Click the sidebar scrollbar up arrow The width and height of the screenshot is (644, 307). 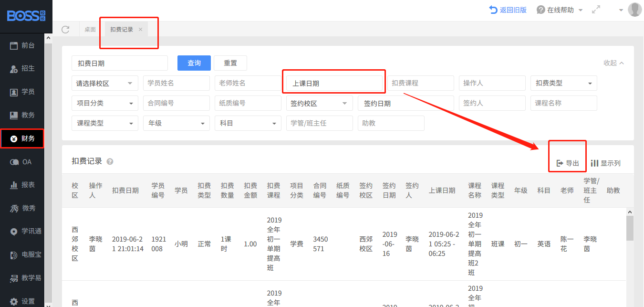pyautogui.click(x=48, y=38)
